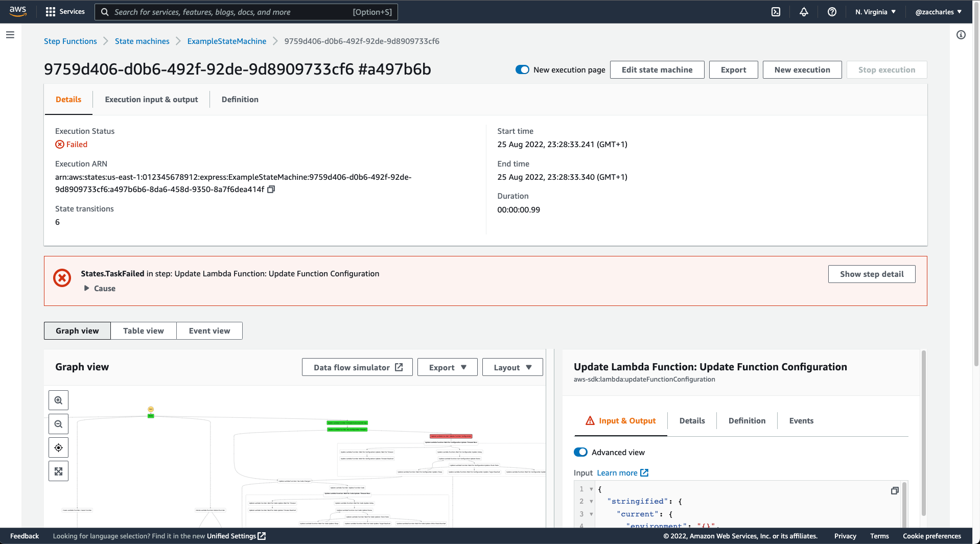Screen dimensions: 980x544
Task: Zoom in on the graph view
Action: tap(58, 400)
